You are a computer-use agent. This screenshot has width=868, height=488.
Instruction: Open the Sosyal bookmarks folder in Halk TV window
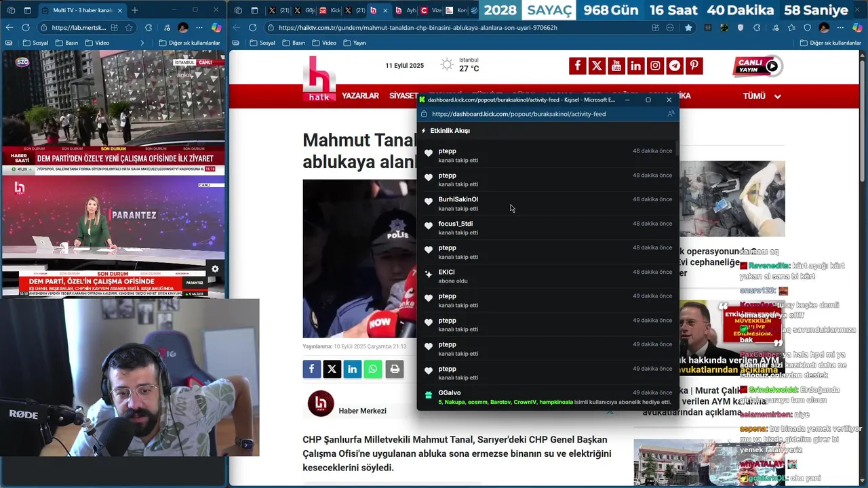(262, 43)
